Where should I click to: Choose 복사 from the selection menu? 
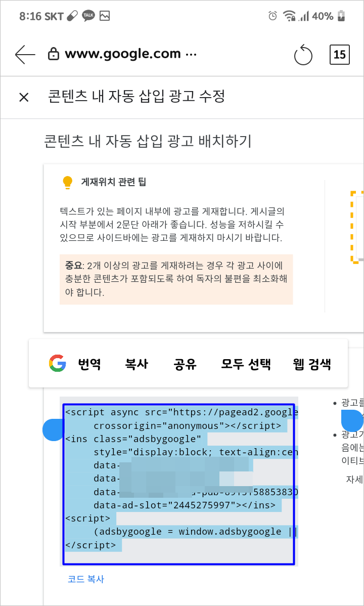click(x=136, y=364)
